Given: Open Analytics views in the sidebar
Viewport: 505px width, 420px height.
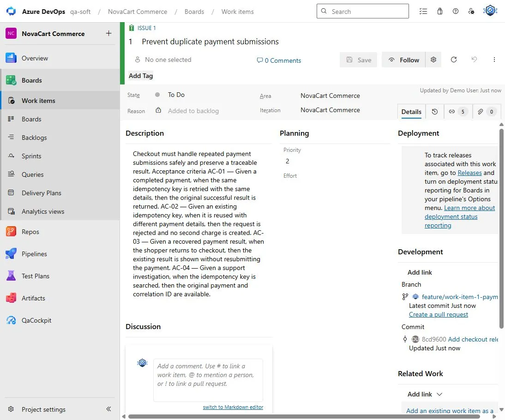Looking at the screenshot, I should click(x=60, y=211).
